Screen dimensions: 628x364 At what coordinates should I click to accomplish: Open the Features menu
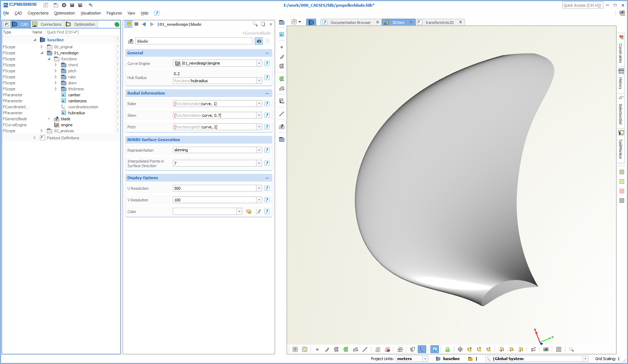114,13
